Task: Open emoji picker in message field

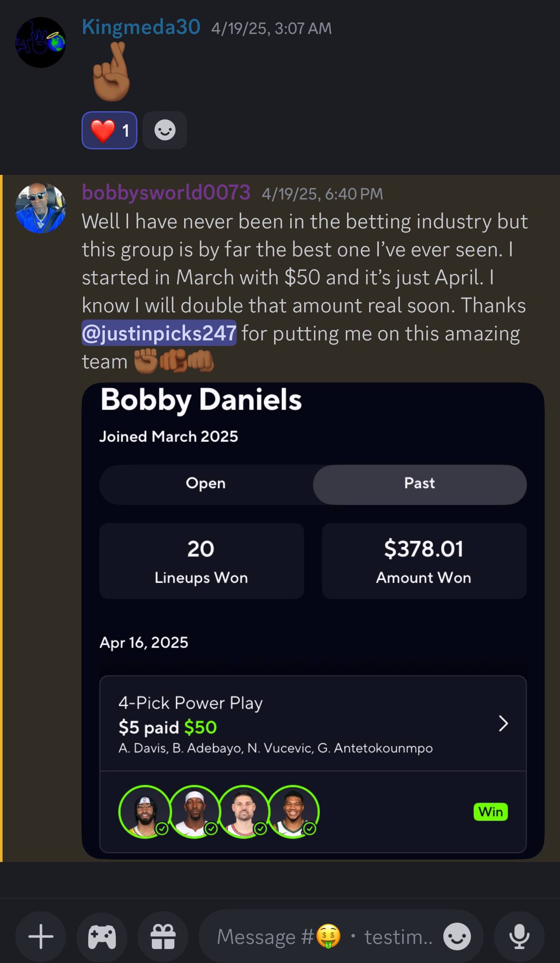Action: point(456,936)
